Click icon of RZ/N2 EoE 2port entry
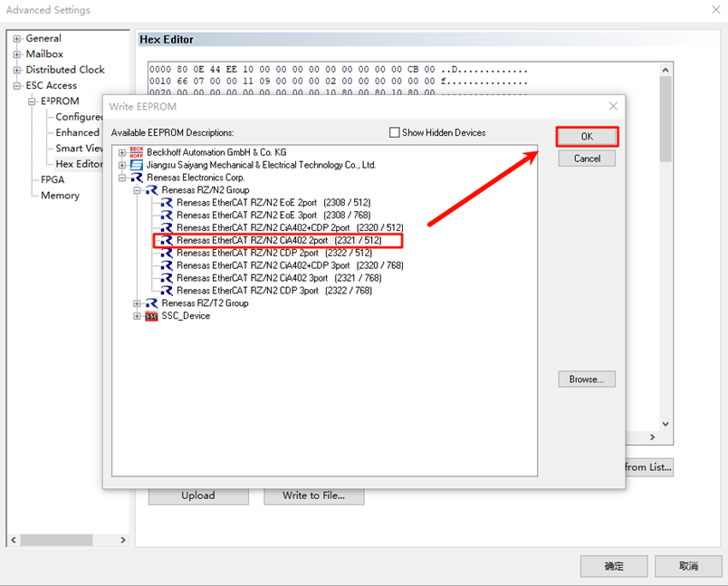Image resolution: width=728 pixels, height=586 pixels. tap(167, 203)
